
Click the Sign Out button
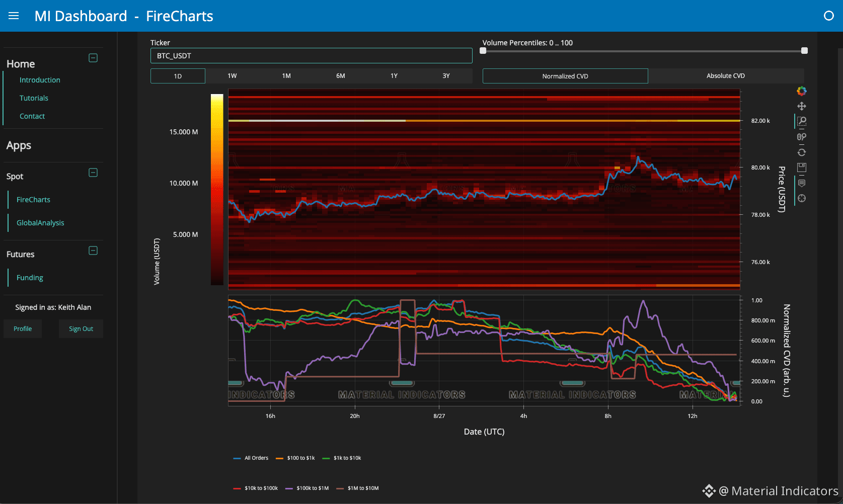pos(81,329)
